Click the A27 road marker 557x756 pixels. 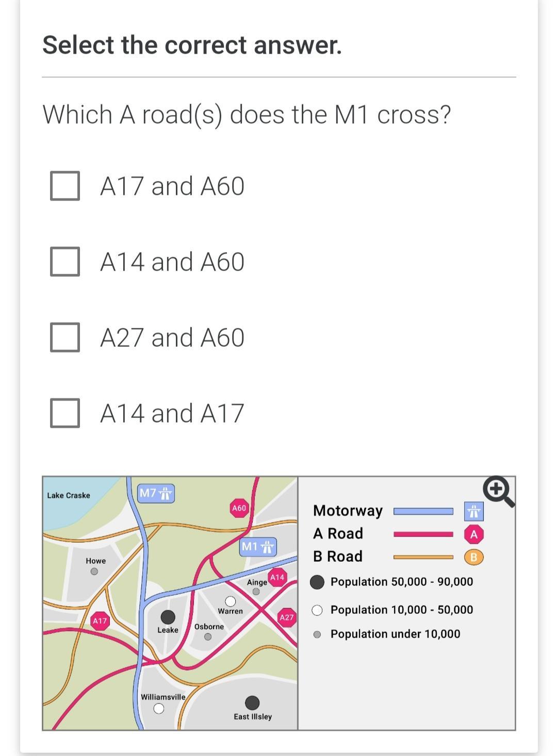(286, 617)
